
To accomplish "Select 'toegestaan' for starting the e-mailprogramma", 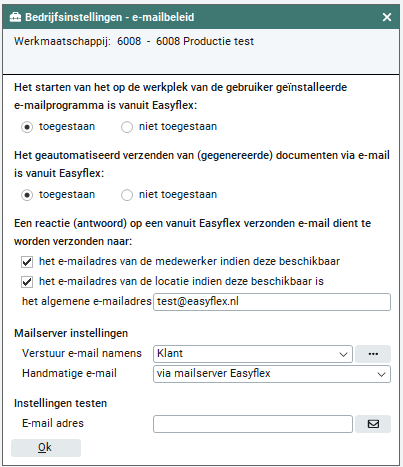I will (x=27, y=127).
